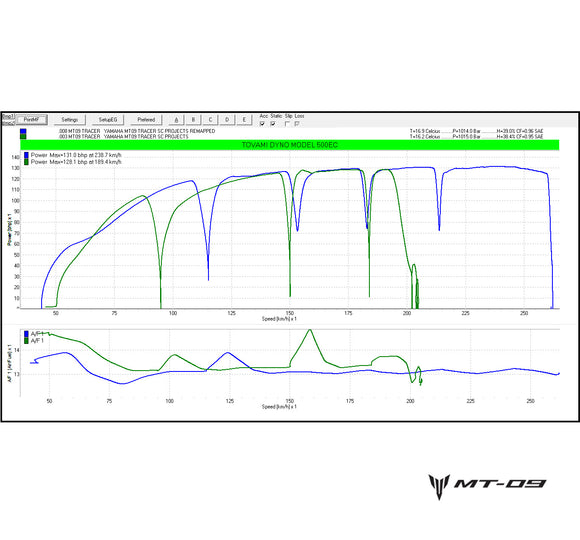580x540 pixels.
Task: Click power chart Speed [km/h] axis label
Action: pos(279,318)
